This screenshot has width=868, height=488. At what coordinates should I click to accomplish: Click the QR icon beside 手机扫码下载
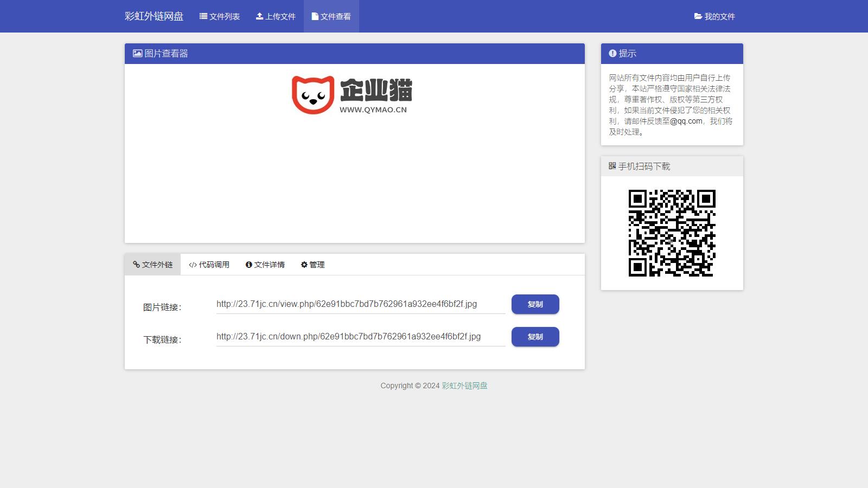[612, 166]
